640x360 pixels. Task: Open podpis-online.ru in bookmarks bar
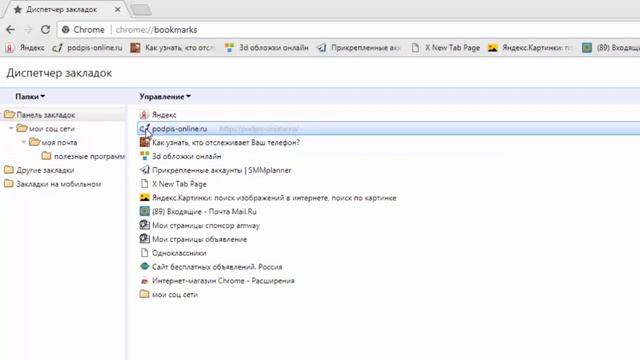pyautogui.click(x=87, y=48)
